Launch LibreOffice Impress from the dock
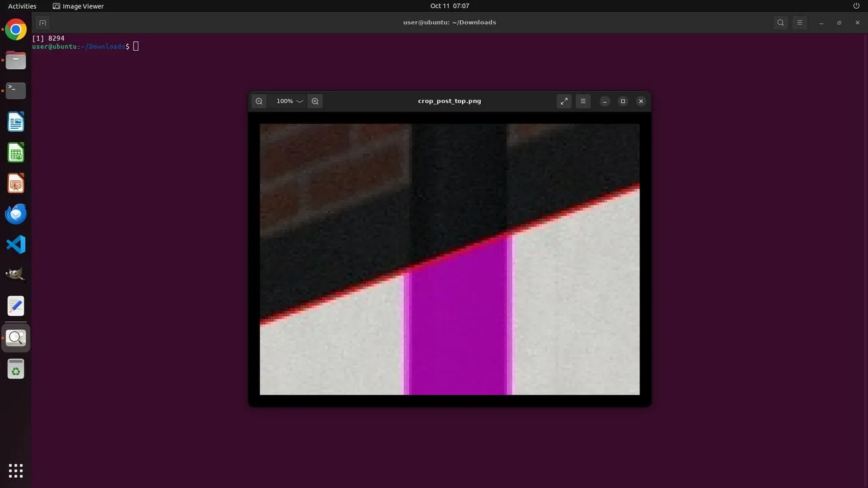 click(x=16, y=184)
